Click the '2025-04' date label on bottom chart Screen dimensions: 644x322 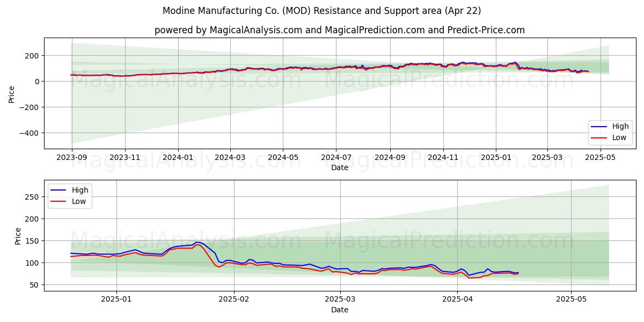(x=457, y=301)
